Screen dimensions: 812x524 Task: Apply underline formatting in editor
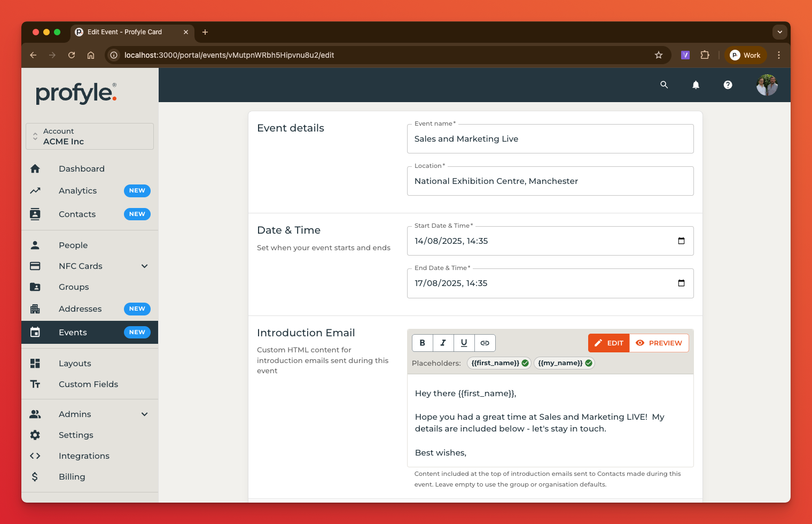click(464, 343)
